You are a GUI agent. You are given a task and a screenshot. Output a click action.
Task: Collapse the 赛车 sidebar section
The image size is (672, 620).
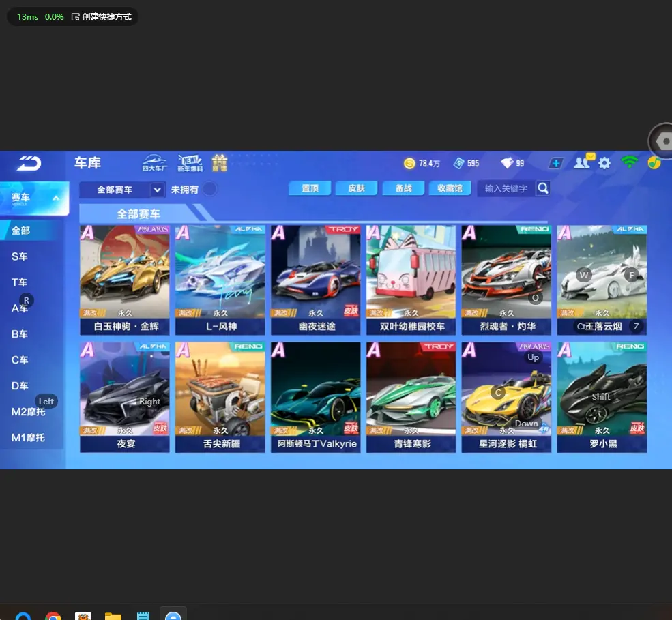34,198
